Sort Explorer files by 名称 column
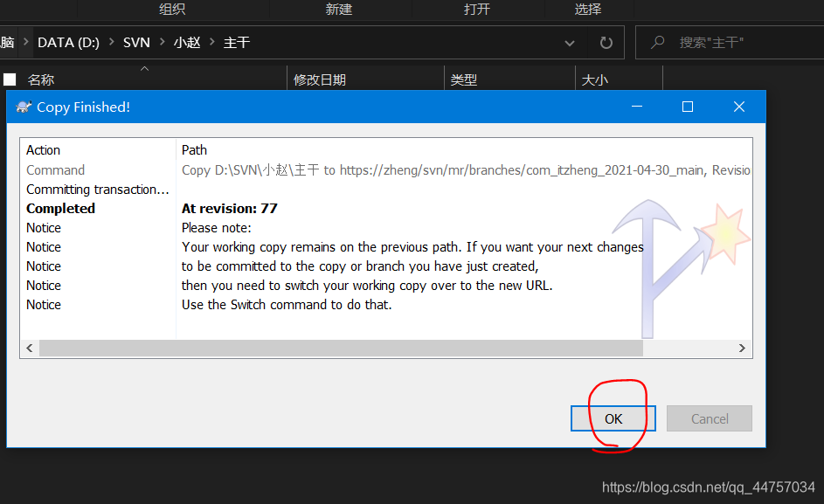Screen dimensions: 824x504 (x=41, y=79)
